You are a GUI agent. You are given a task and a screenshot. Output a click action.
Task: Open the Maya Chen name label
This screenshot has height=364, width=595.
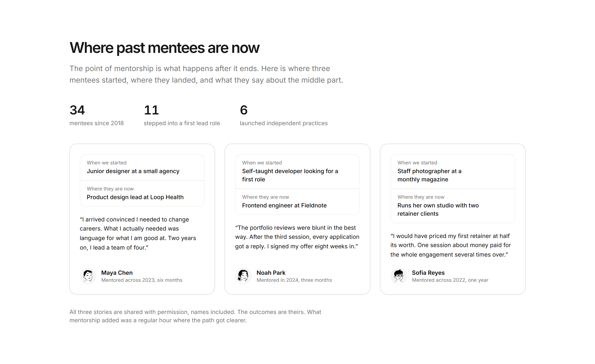(x=117, y=272)
